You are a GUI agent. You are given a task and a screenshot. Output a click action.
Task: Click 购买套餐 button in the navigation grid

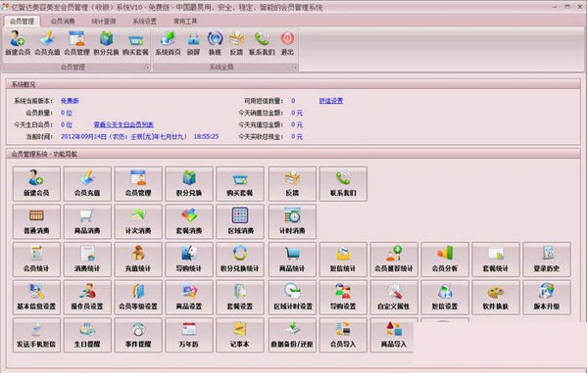coord(240,184)
